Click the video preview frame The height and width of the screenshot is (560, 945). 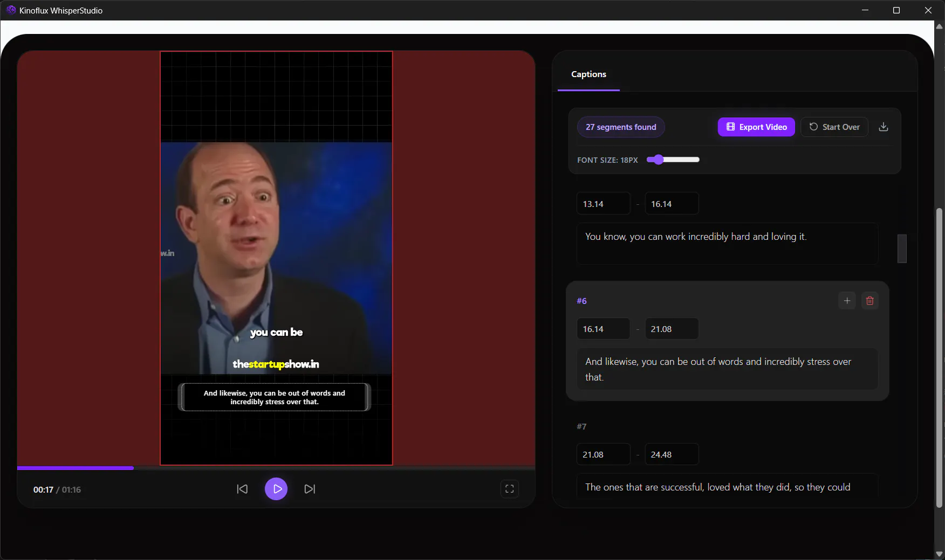tap(276, 258)
